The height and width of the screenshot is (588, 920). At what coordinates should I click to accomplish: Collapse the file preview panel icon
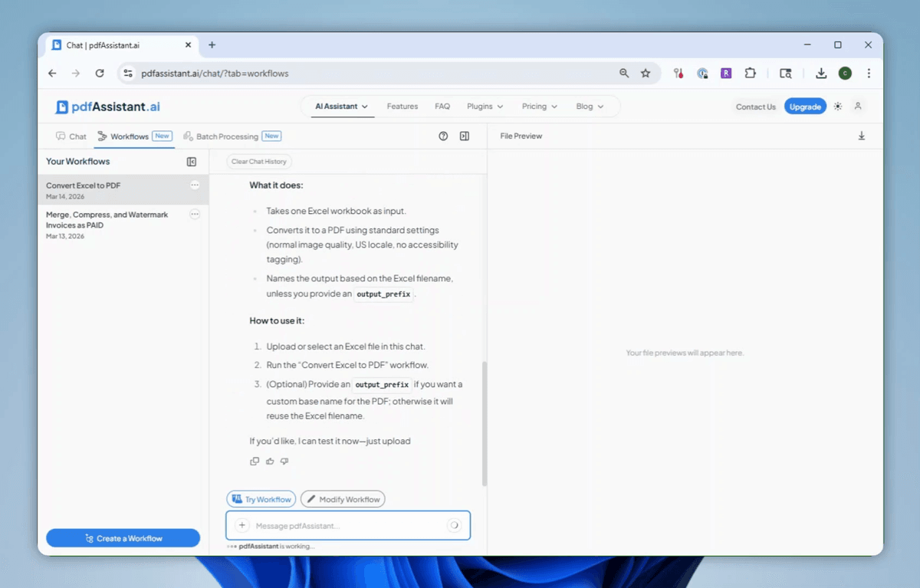pyautogui.click(x=465, y=136)
